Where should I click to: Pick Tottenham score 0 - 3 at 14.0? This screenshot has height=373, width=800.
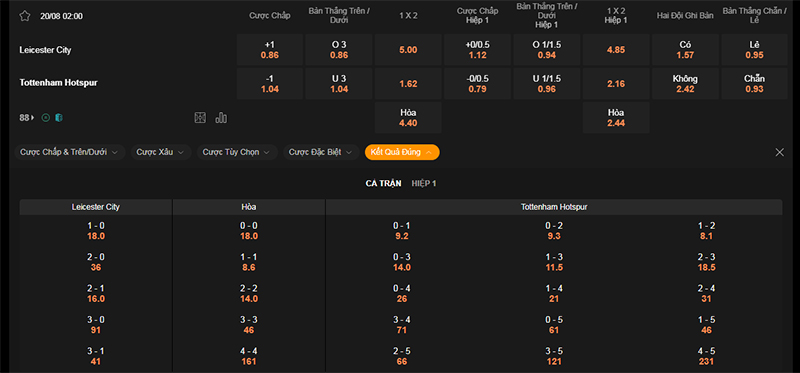[402, 262]
